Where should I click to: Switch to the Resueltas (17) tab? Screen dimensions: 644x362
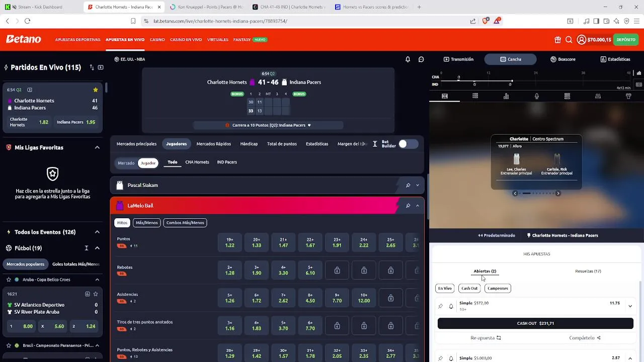point(588,271)
